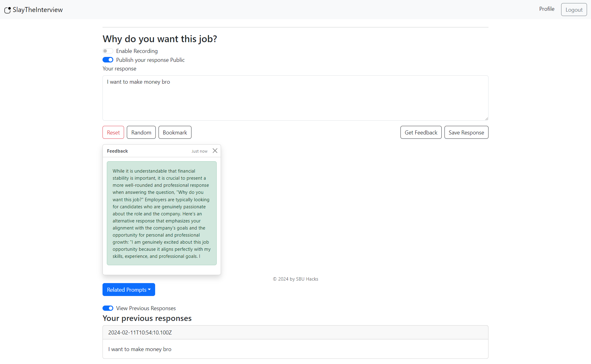Click the green feedback message box
The image size is (591, 364).
click(161, 213)
